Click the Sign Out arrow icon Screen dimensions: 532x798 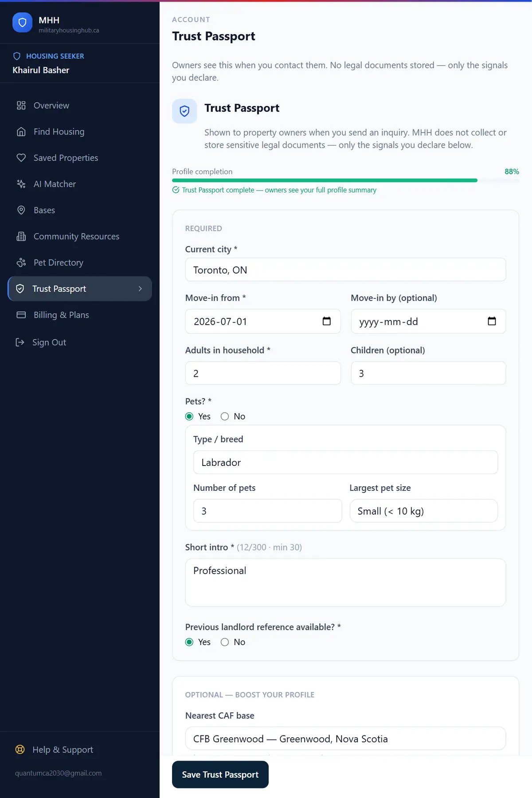[20, 342]
